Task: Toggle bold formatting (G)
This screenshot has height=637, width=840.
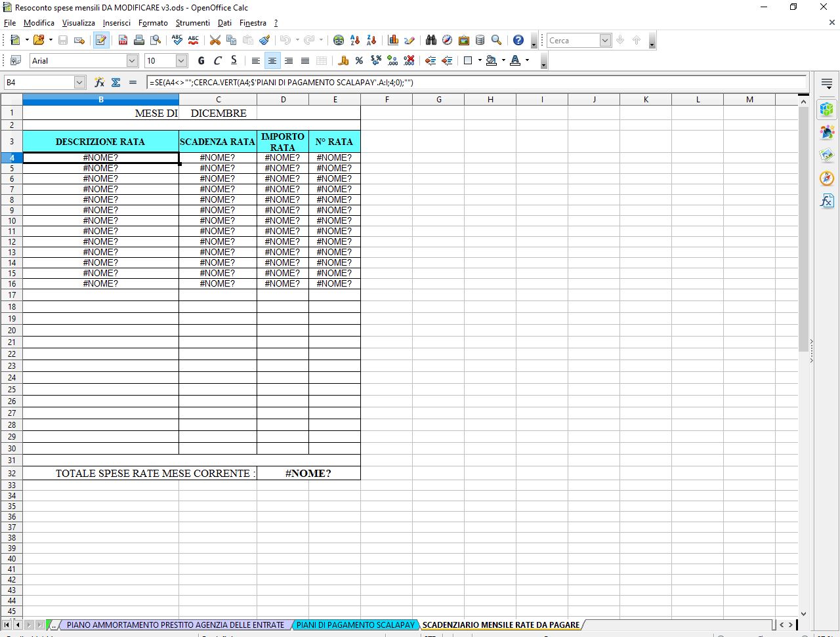Action: tap(201, 60)
